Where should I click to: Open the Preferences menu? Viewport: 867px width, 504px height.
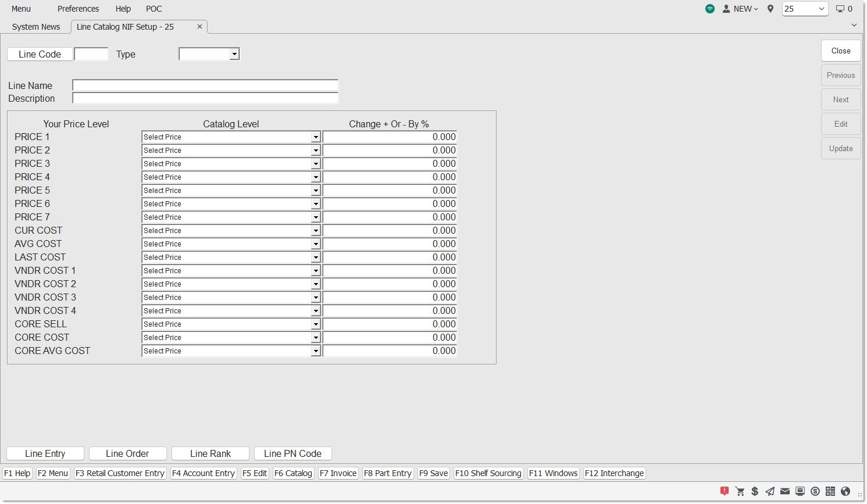(x=78, y=9)
